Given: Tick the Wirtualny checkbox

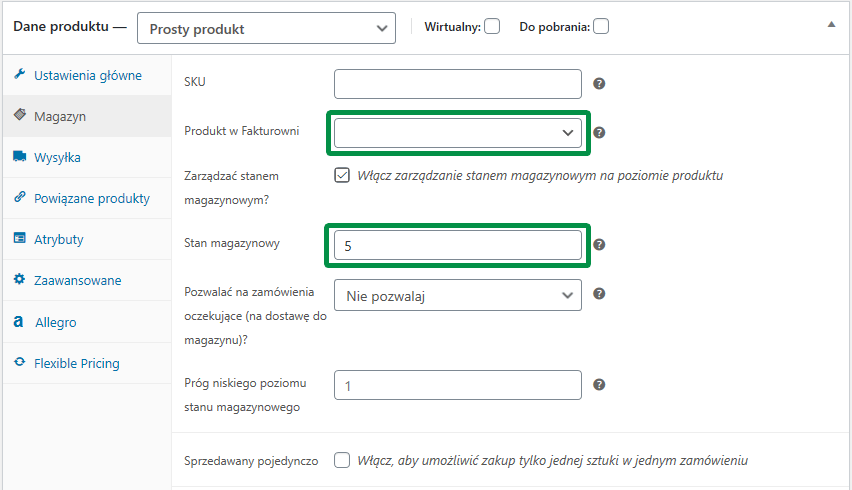Looking at the screenshot, I should (x=492, y=26).
